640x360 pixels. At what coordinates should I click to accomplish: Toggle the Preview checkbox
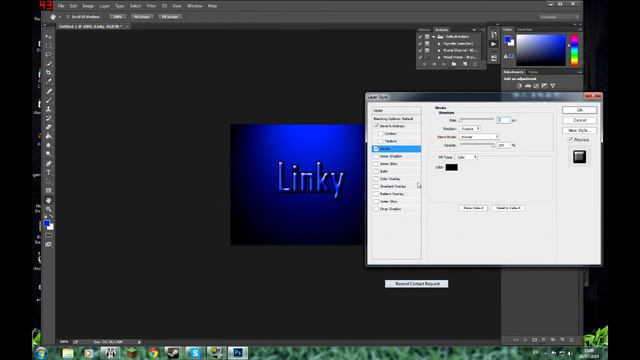point(570,140)
